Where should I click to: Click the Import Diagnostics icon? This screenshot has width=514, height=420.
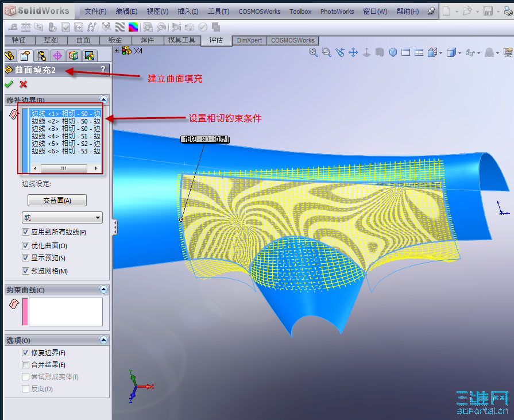click(x=79, y=27)
